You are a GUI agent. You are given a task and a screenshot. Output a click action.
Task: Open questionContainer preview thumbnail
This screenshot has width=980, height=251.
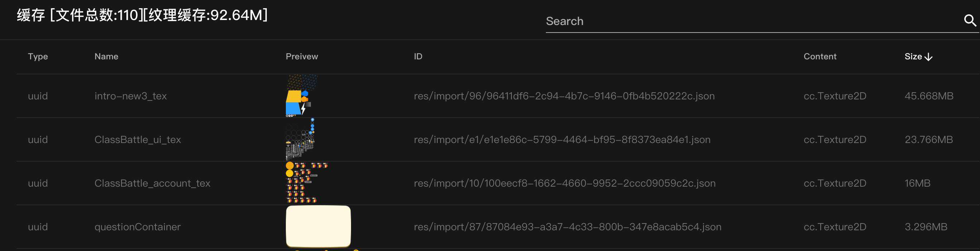point(318,226)
